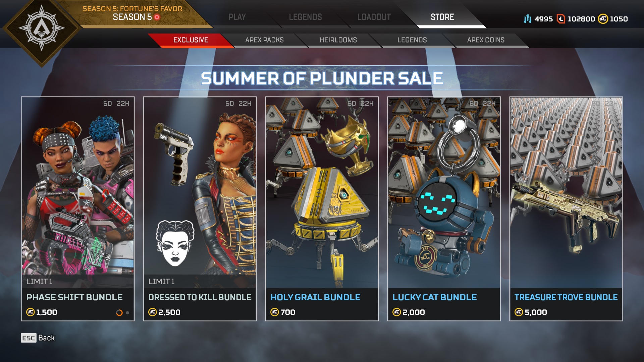Open the top Legends navigation tab
The image size is (644, 362).
pyautogui.click(x=305, y=17)
